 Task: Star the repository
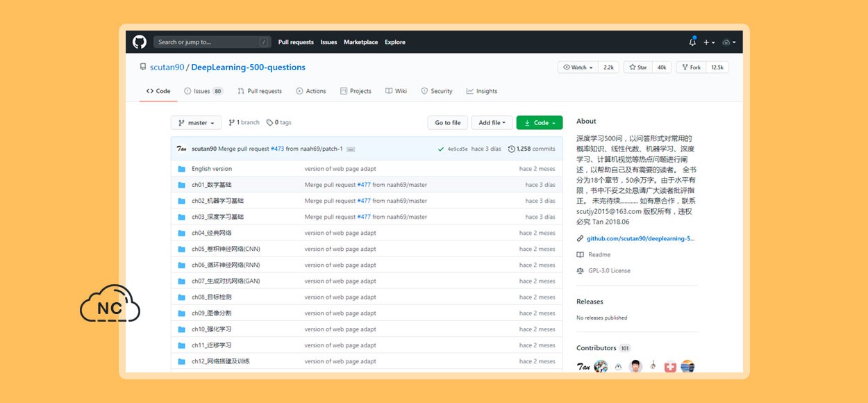[637, 67]
